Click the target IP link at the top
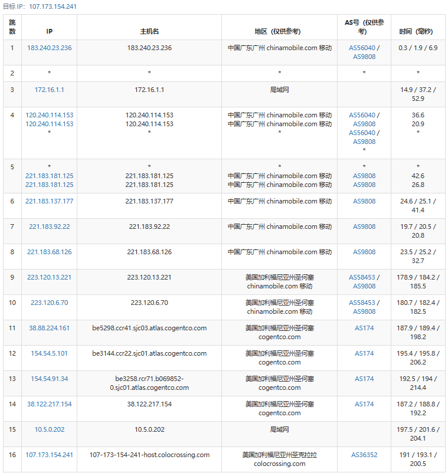 (x=53, y=6)
